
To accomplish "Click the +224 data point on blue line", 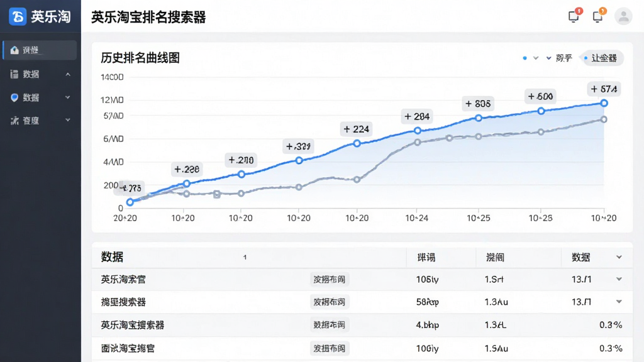I will (357, 143).
